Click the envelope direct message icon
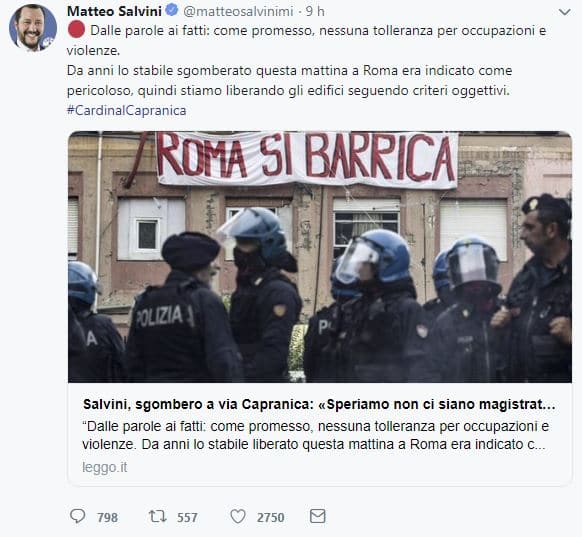Image resolution: width=582 pixels, height=537 pixels. tap(318, 516)
